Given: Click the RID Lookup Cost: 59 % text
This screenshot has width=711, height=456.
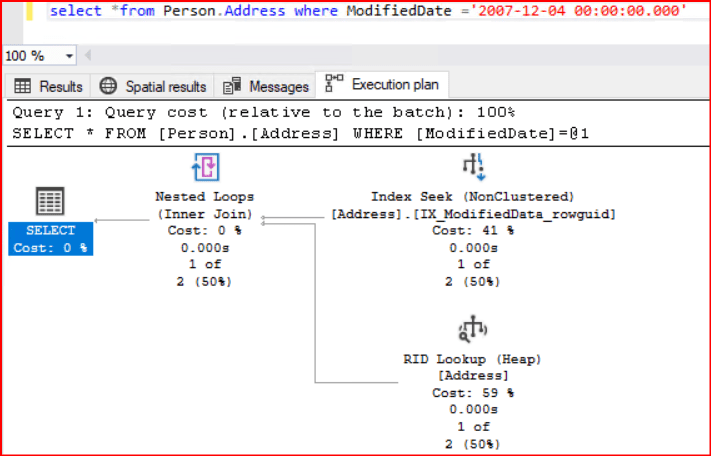Looking at the screenshot, I should [474, 393].
